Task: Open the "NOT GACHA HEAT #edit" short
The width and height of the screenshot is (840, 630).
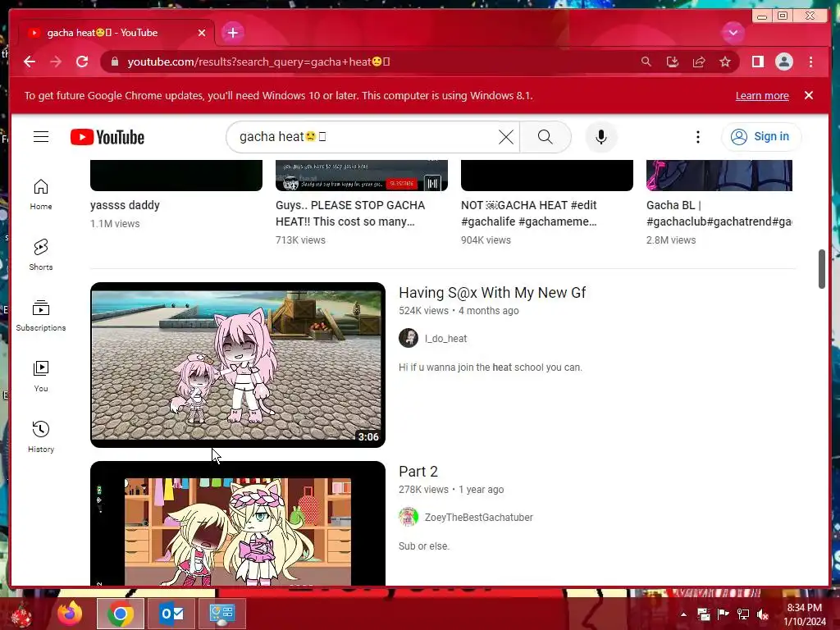Action: coord(529,213)
